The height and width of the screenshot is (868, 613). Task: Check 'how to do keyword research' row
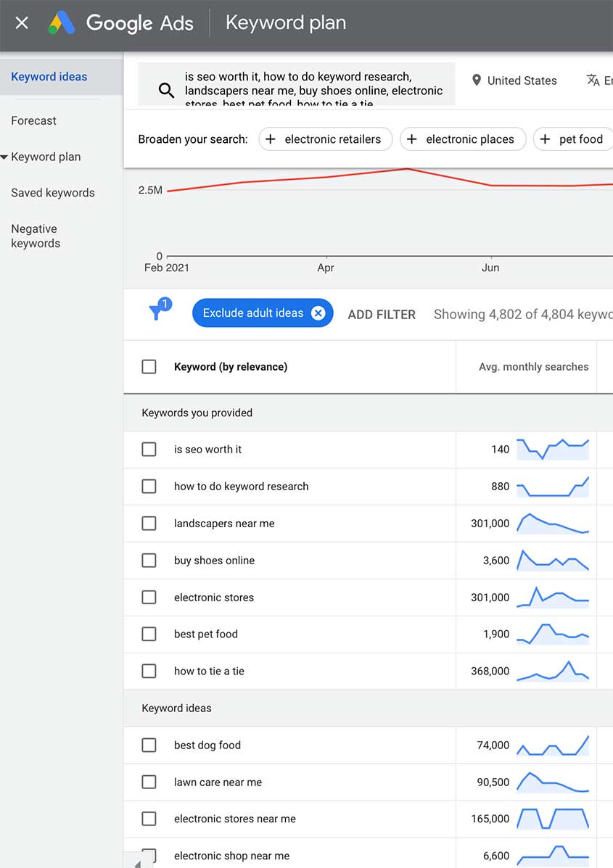pyautogui.click(x=149, y=486)
